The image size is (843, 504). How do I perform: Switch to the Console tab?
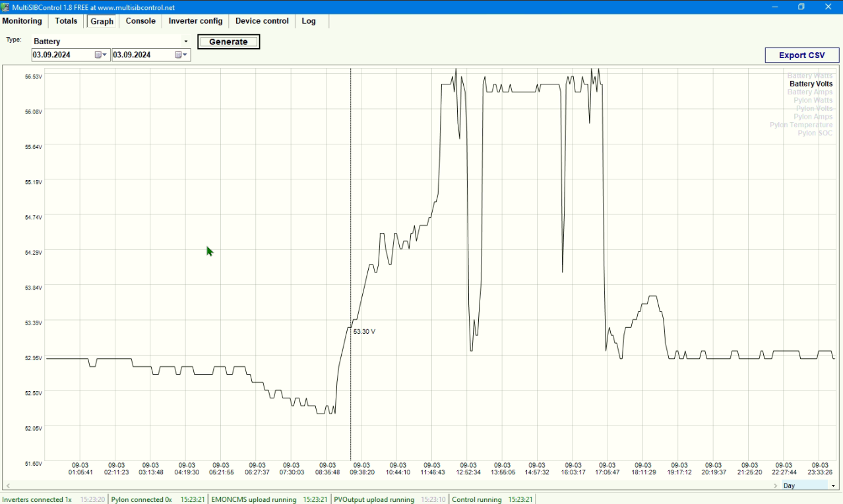click(x=140, y=21)
